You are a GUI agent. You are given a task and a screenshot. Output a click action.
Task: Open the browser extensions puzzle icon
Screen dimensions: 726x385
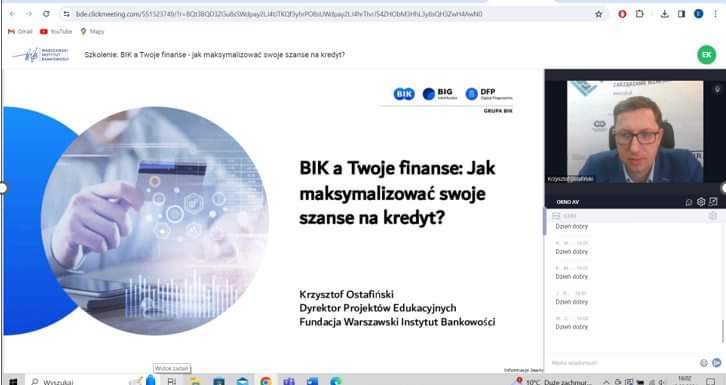pos(639,14)
